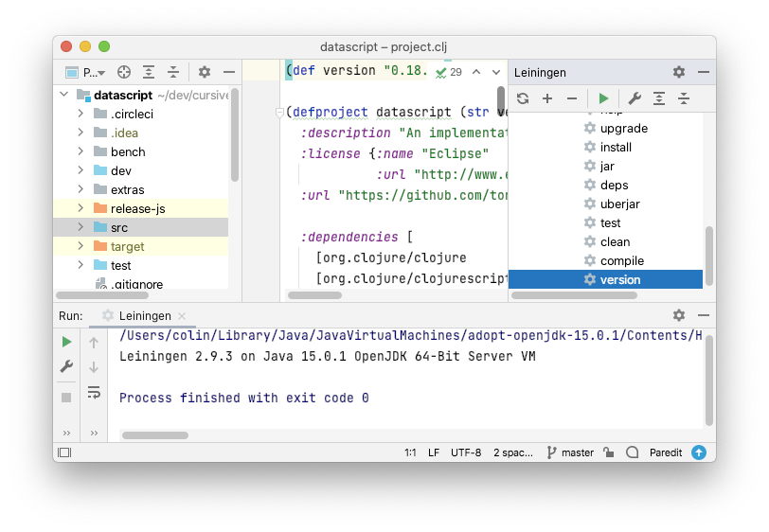Open the master git branch menu
The image size is (769, 532).
(570, 452)
